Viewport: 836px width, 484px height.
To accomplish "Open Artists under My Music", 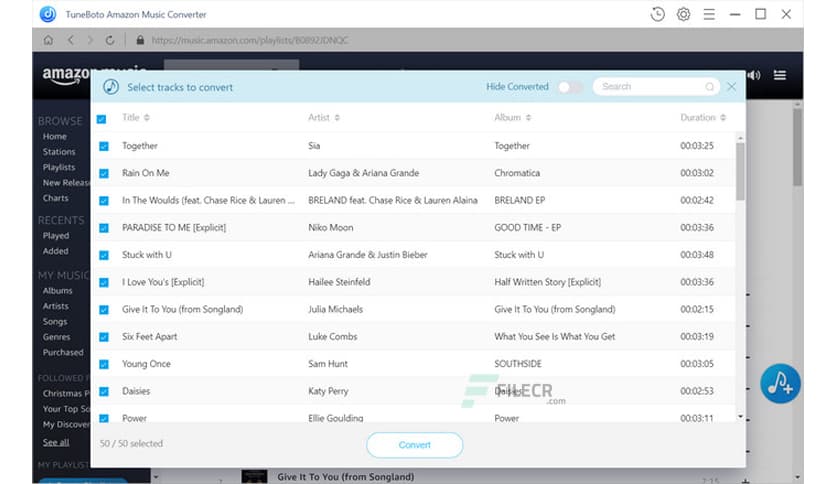I will click(x=56, y=306).
